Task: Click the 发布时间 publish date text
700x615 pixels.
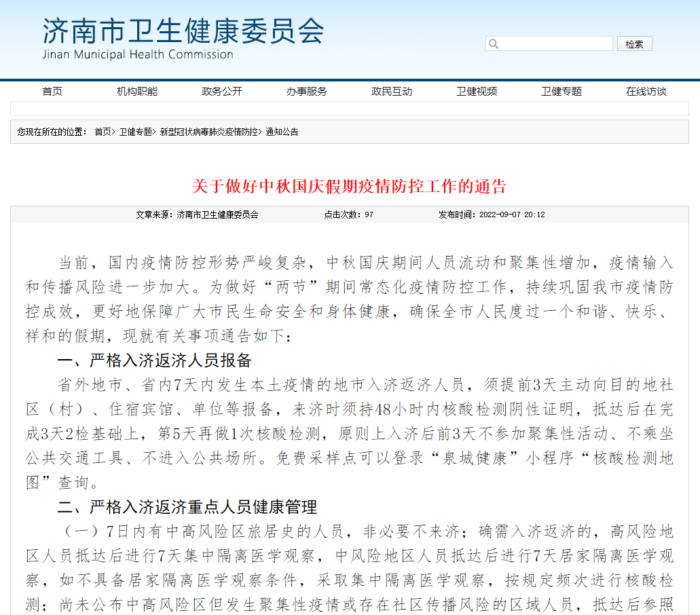Action: click(492, 215)
